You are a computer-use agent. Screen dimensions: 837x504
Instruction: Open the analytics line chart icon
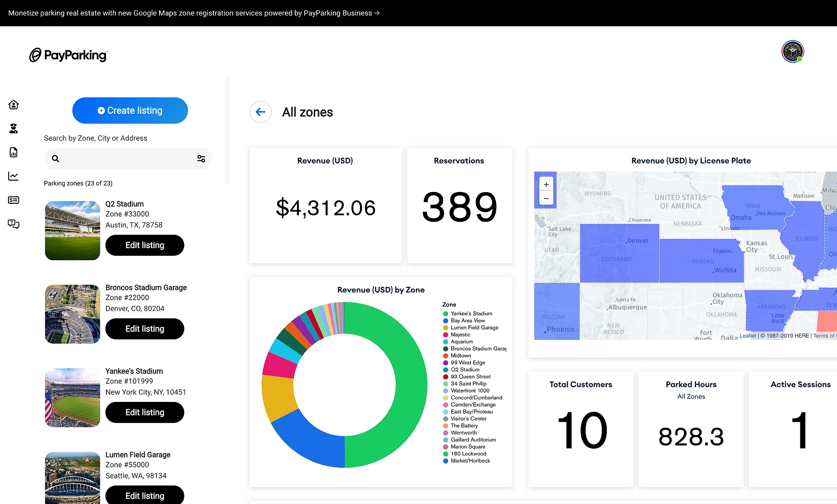[x=13, y=176]
